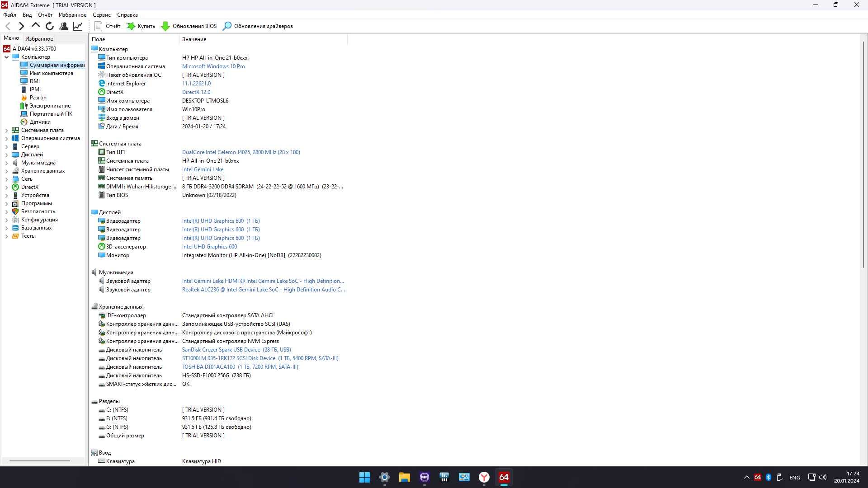The image size is (868, 488).
Task: Go back with the left arrow toolbar icon
Action: [8, 26]
